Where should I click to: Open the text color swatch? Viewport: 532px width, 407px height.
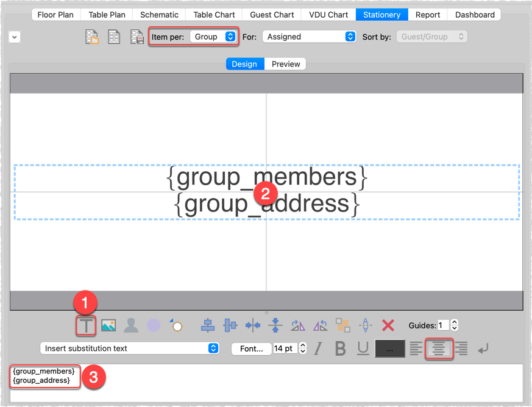390,348
